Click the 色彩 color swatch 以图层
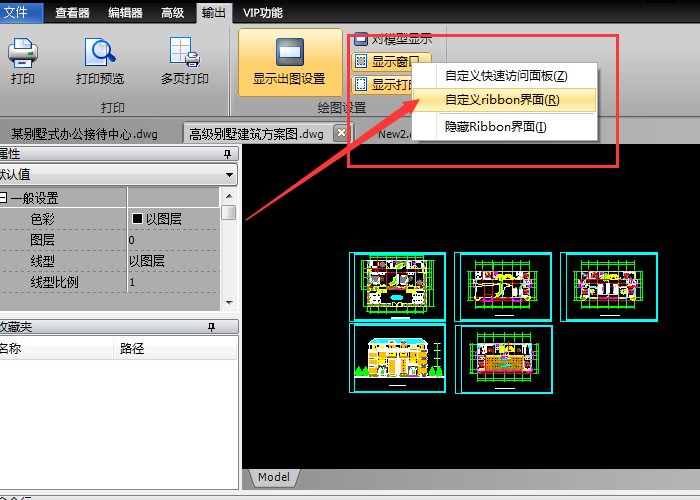The height and width of the screenshot is (500, 700). click(137, 219)
